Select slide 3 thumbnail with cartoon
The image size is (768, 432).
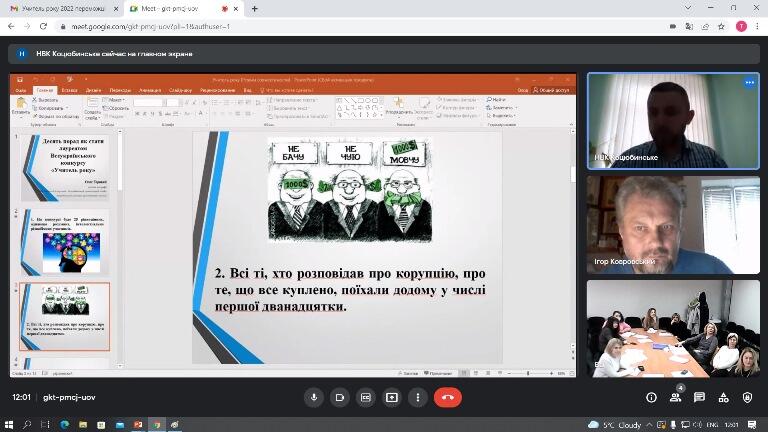tap(65, 316)
